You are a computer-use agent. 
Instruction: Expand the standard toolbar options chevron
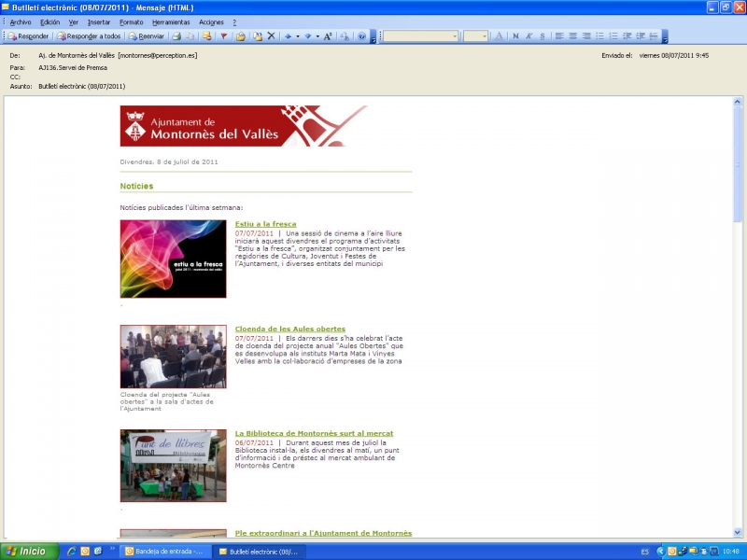373,36
